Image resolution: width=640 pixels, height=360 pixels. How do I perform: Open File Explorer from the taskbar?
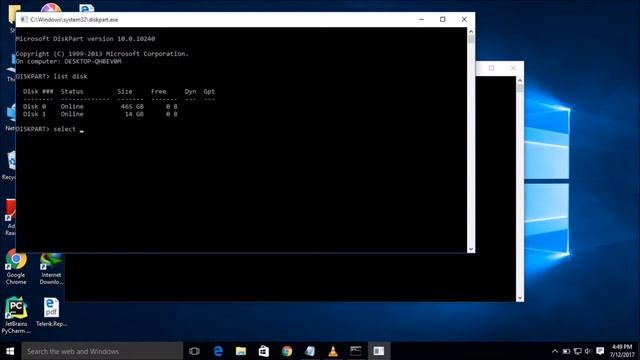tap(241, 351)
